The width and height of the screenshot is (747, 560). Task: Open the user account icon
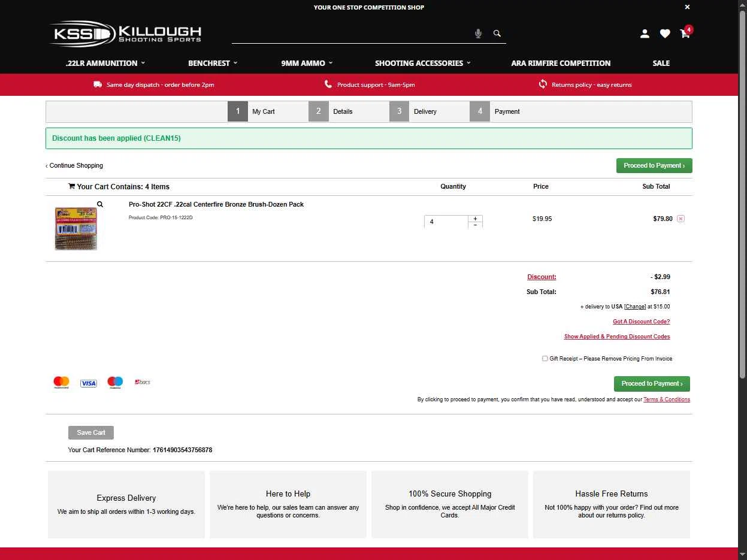[645, 34]
